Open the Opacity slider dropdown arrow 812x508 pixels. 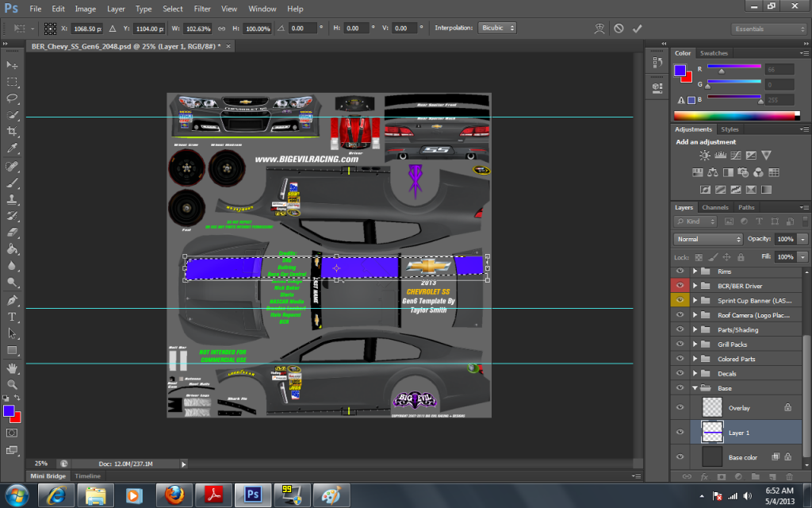tap(802, 239)
